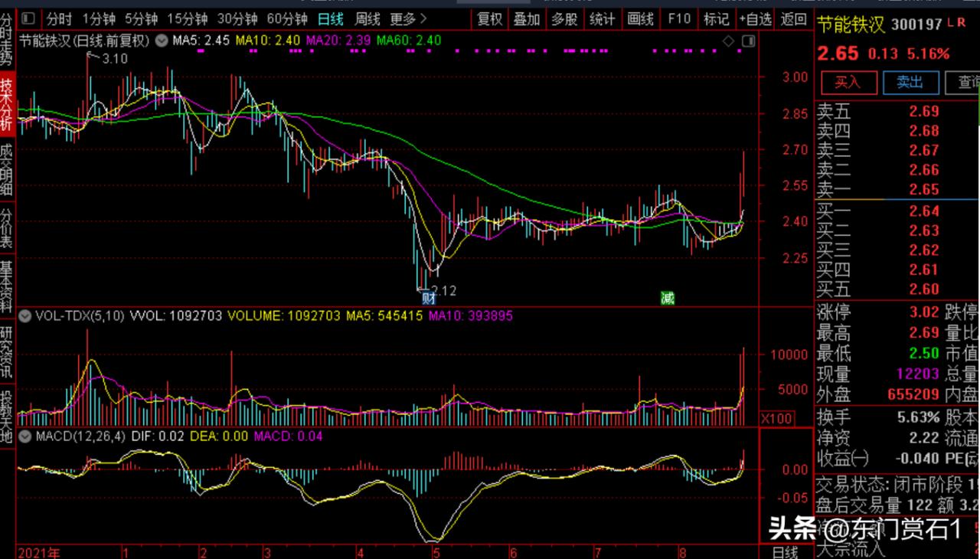
Task: Click the 3.10 high price label on chart
Action: coord(115,58)
